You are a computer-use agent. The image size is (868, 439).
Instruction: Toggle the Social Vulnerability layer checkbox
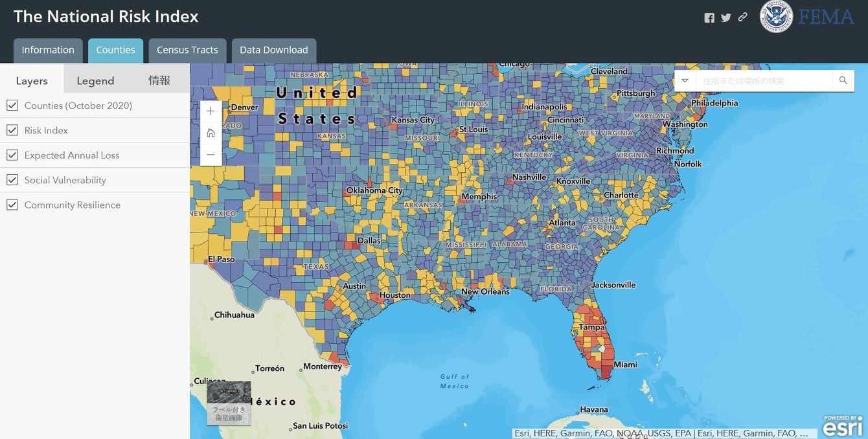click(x=12, y=180)
